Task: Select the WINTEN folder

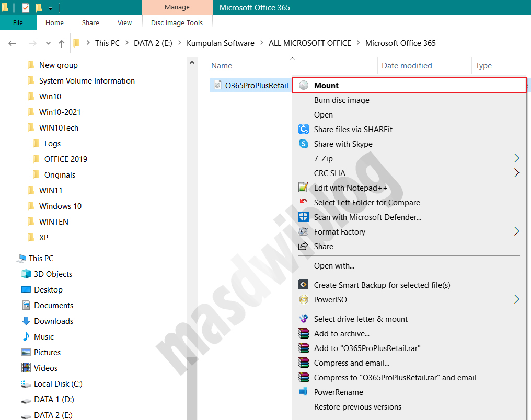Action: 53,221
